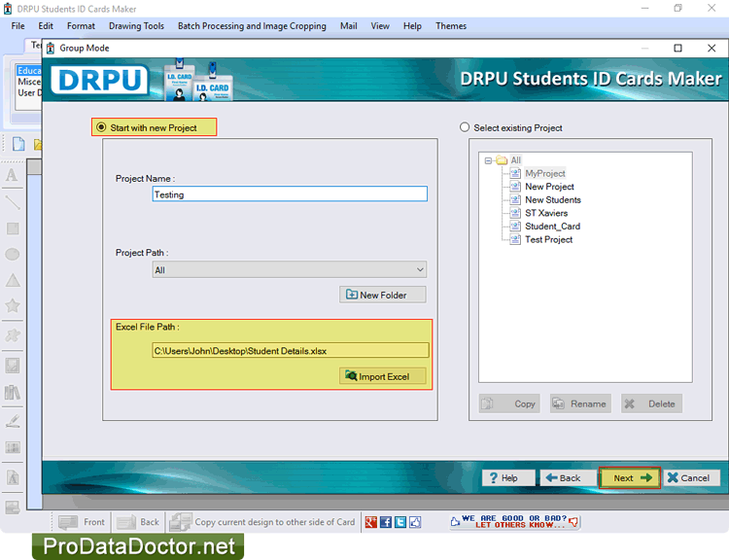The width and height of the screenshot is (729, 560).
Task: Open the Help menu
Action: tap(412, 26)
